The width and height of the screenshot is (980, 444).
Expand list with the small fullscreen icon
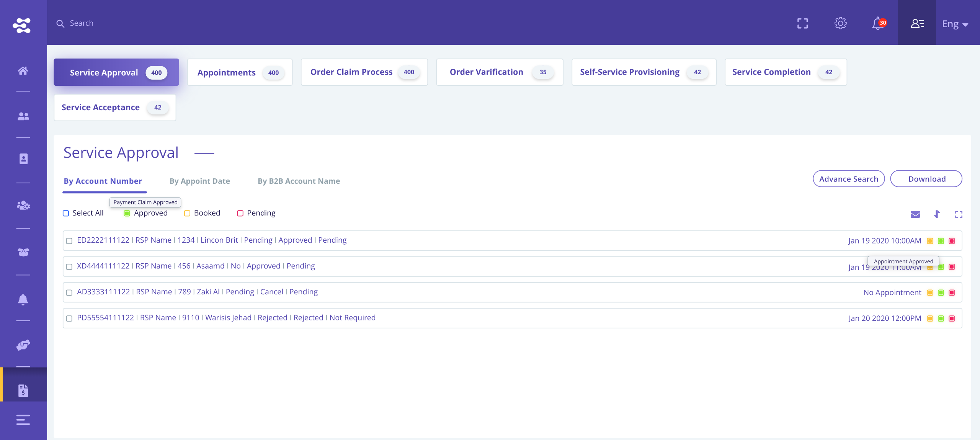click(x=959, y=214)
